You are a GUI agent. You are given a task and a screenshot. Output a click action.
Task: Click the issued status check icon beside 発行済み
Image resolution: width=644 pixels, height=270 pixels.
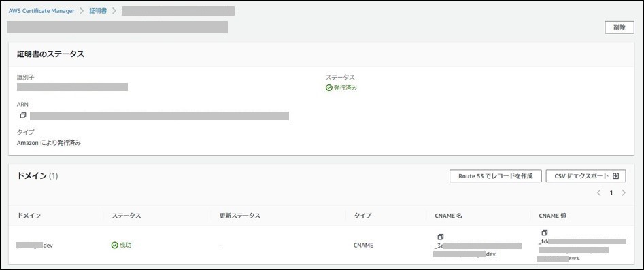click(328, 88)
